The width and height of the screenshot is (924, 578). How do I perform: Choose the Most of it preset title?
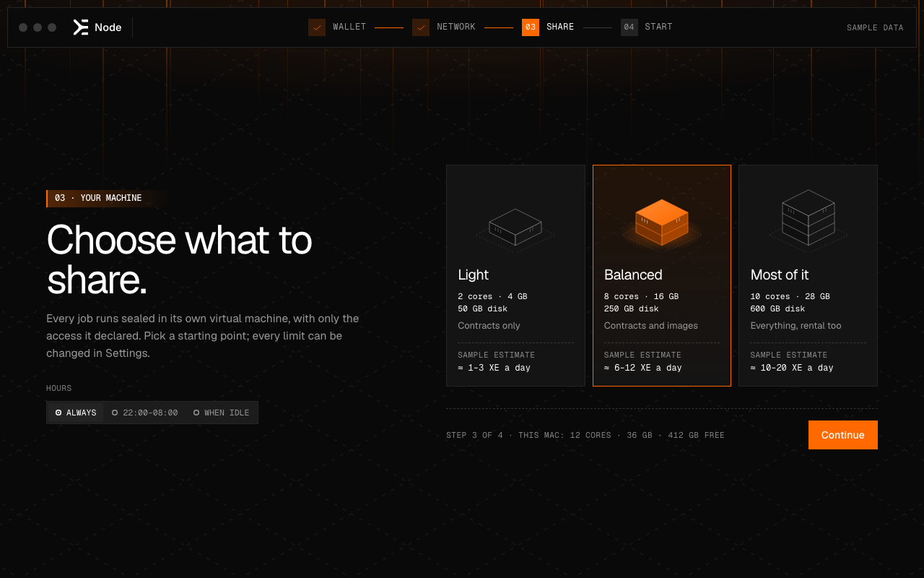pos(780,275)
